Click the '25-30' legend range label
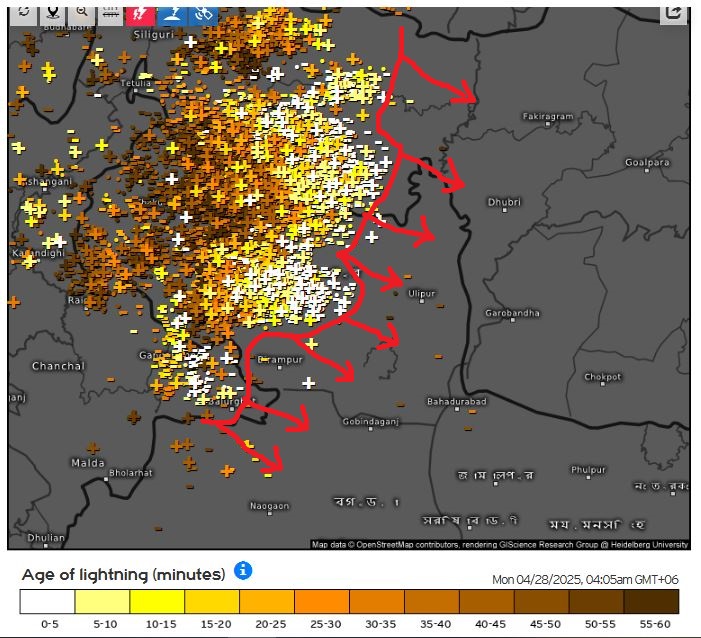Image resolution: width=701 pixels, height=638 pixels. (325, 624)
